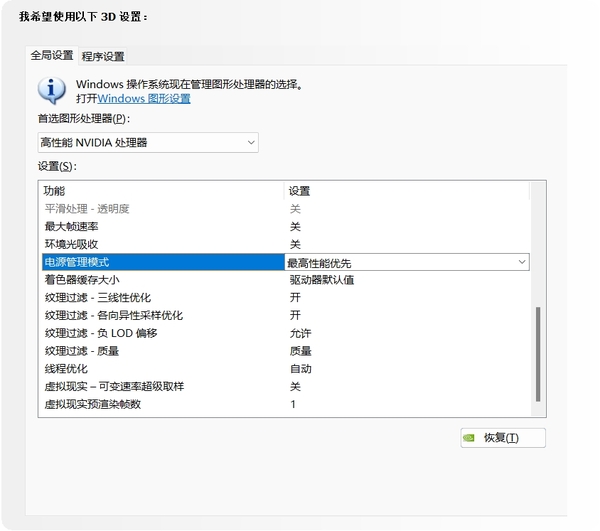Click the 开 value for 三线性优化

(295, 298)
